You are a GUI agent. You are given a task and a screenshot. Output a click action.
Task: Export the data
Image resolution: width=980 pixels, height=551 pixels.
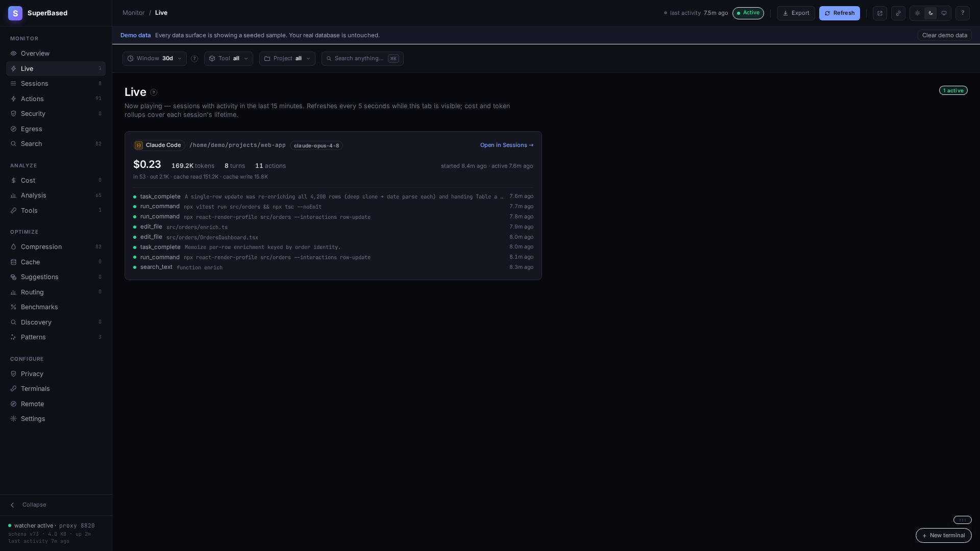tap(796, 13)
